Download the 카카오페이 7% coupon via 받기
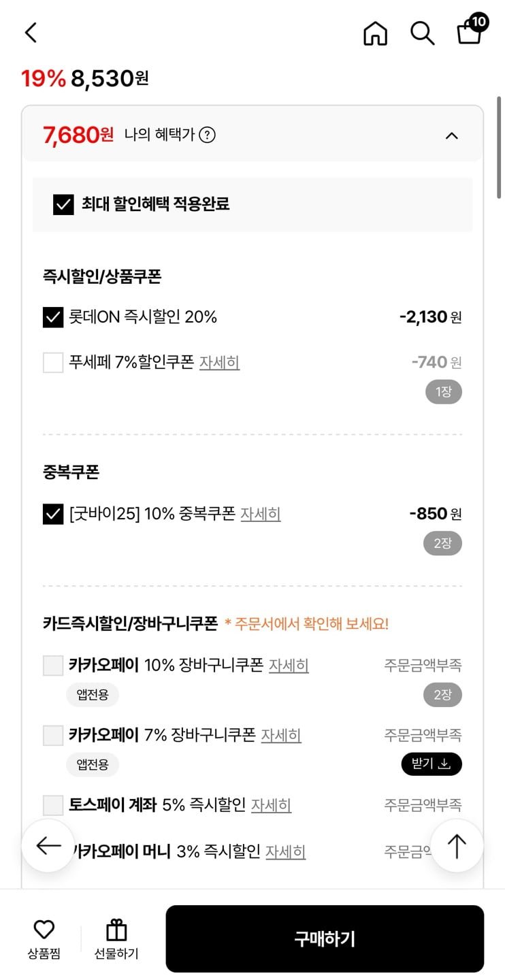Viewport: 505px width, 980px height. point(431,764)
